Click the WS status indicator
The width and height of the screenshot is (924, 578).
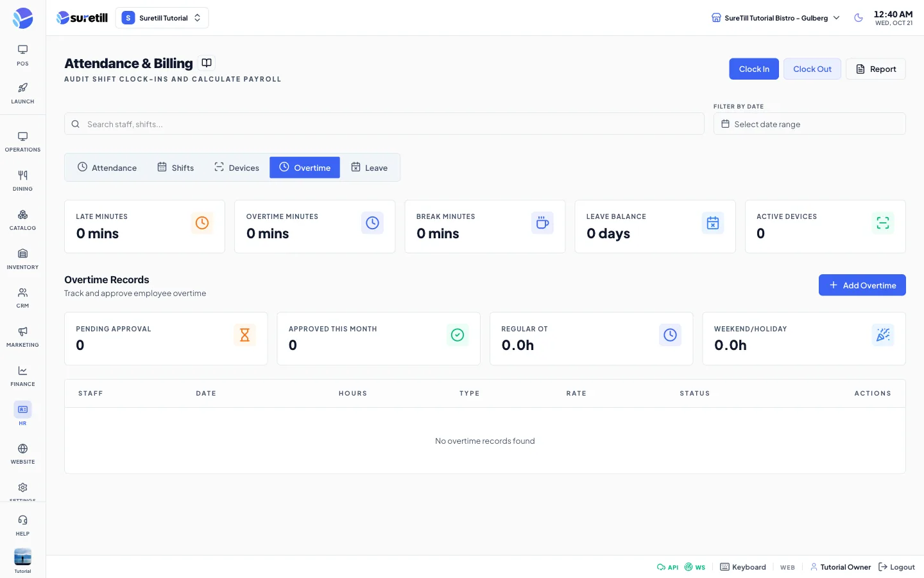pos(695,567)
